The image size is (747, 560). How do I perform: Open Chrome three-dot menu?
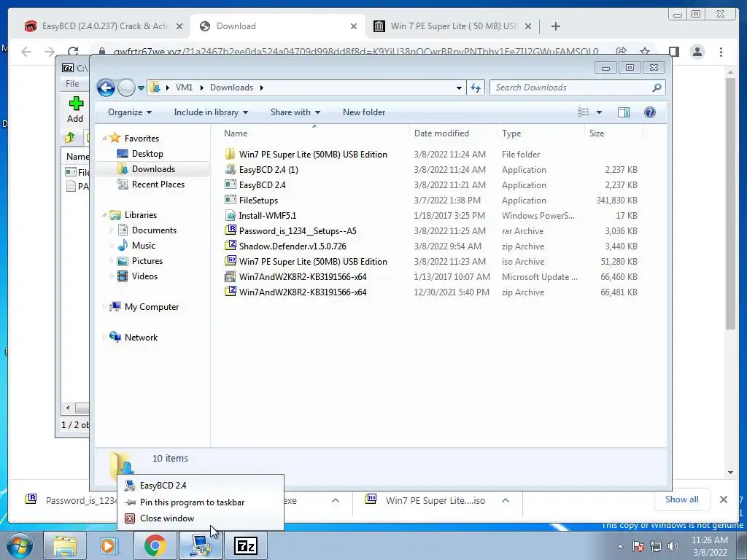[721, 52]
